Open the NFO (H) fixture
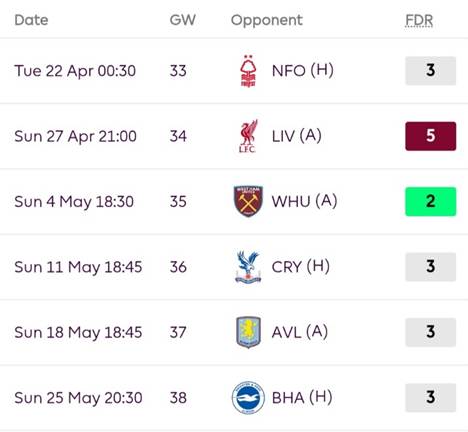468x432 pixels. pos(234,71)
